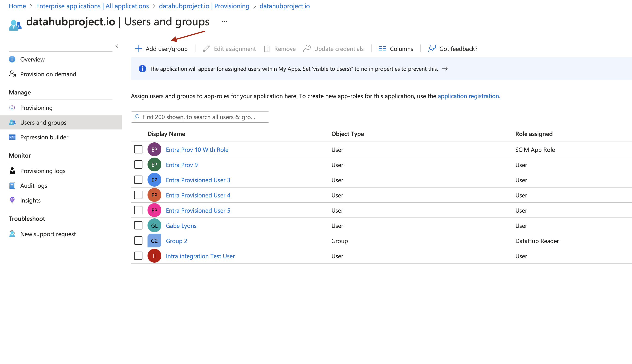Open Provision on demand in sidebar
The height and width of the screenshot is (364, 632).
[48, 74]
